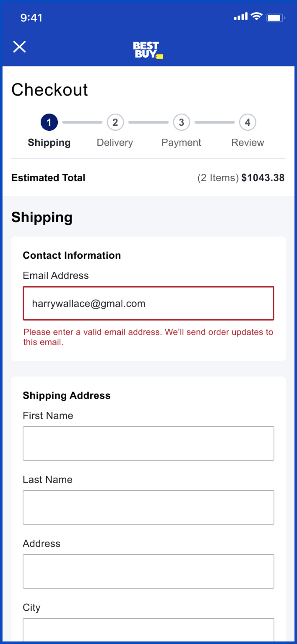Open the Payment step label

(181, 143)
